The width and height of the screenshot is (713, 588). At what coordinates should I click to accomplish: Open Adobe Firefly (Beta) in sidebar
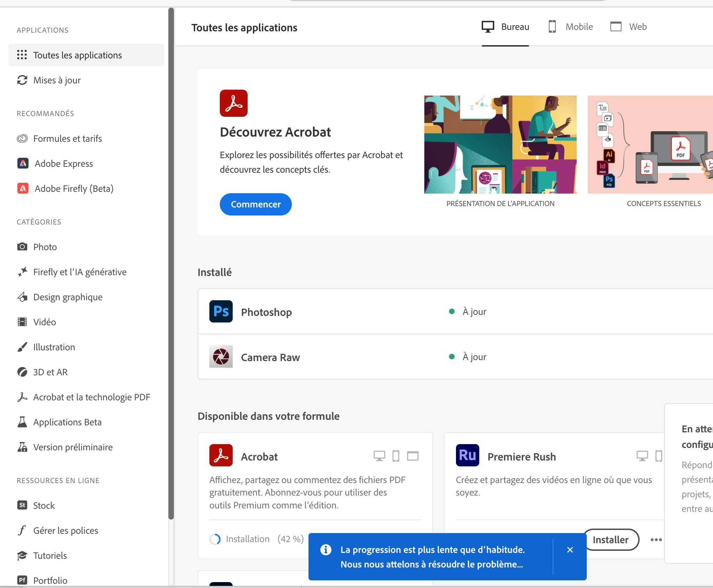click(74, 189)
